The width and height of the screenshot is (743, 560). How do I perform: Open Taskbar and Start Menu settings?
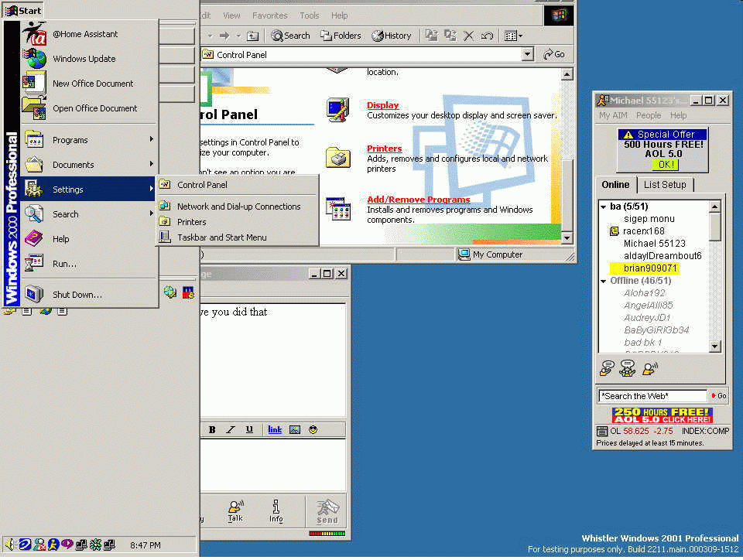(238, 237)
